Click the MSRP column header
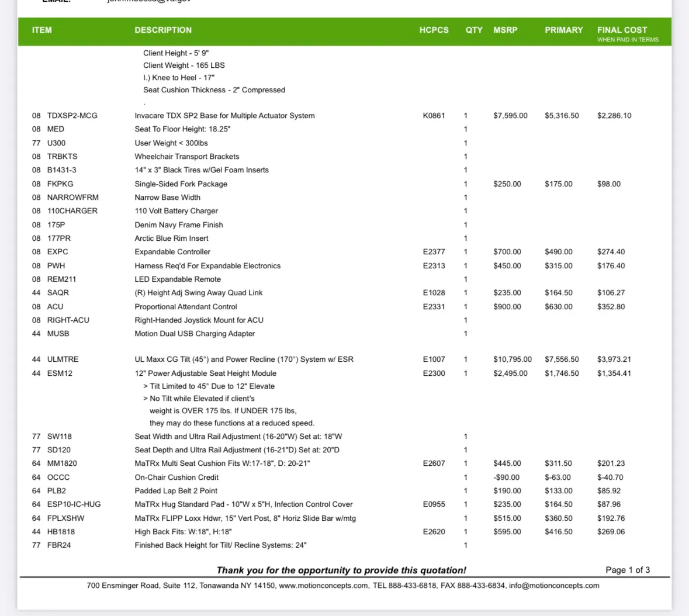The width and height of the screenshot is (689, 616). (505, 30)
